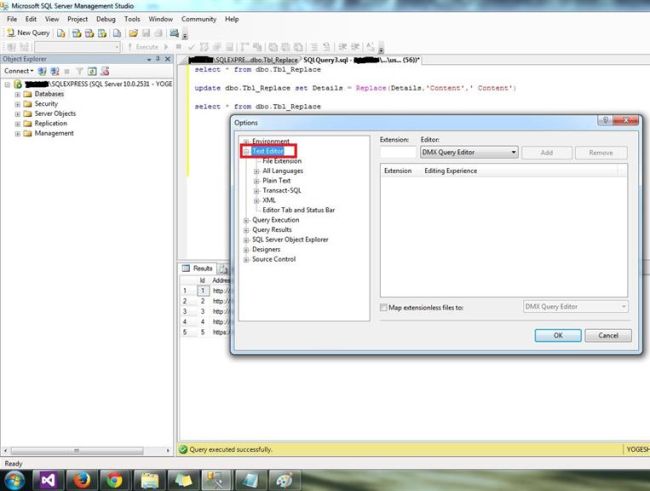Switch to the dbo.Tbl_Replace tab
Screen dimensions: 650x491
click(243, 60)
